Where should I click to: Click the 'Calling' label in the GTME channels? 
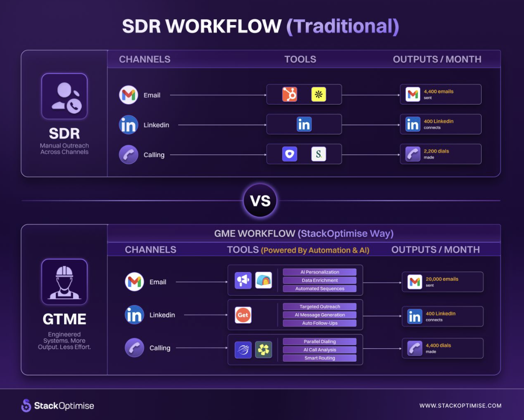[x=160, y=348]
